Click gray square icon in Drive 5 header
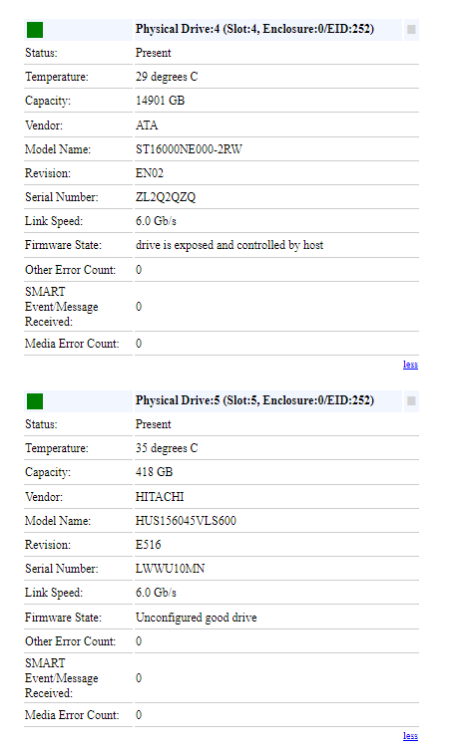This screenshot has width=464, height=750. tap(411, 401)
